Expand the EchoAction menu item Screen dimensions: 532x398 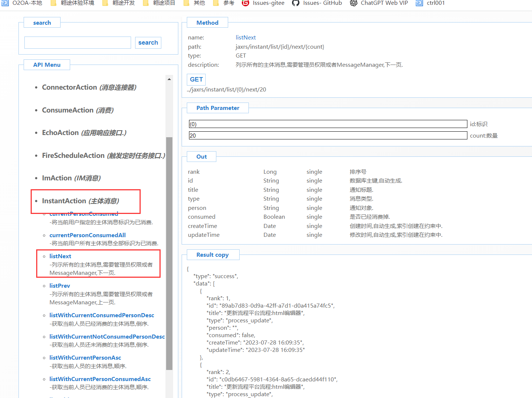[x=84, y=133]
